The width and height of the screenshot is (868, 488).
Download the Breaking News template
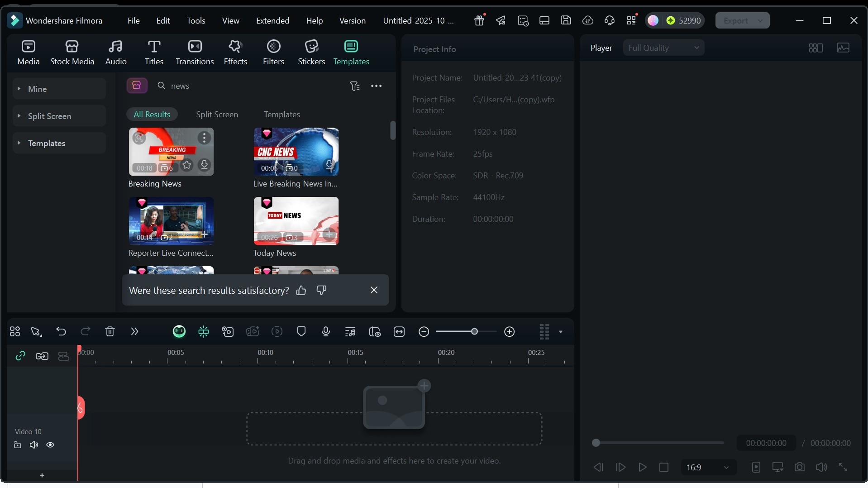click(204, 165)
